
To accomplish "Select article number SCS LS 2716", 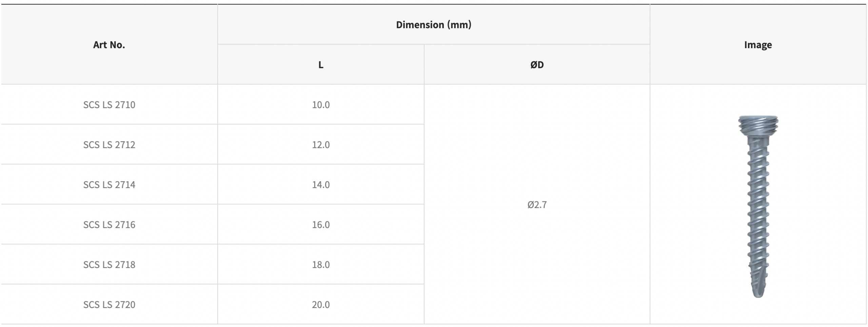I will coord(109,225).
